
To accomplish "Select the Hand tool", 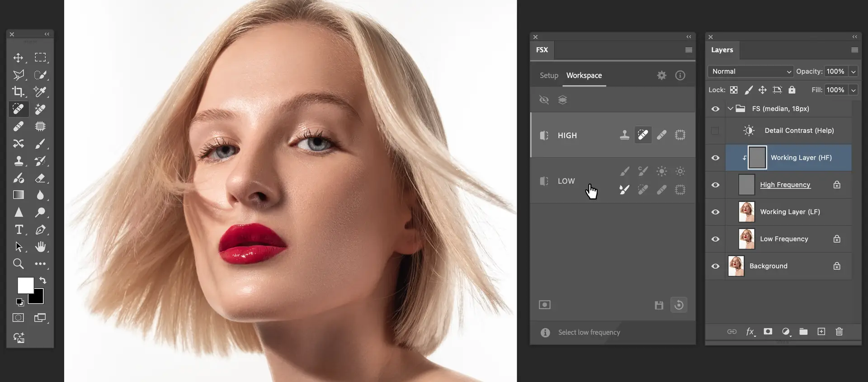I will pyautogui.click(x=40, y=246).
